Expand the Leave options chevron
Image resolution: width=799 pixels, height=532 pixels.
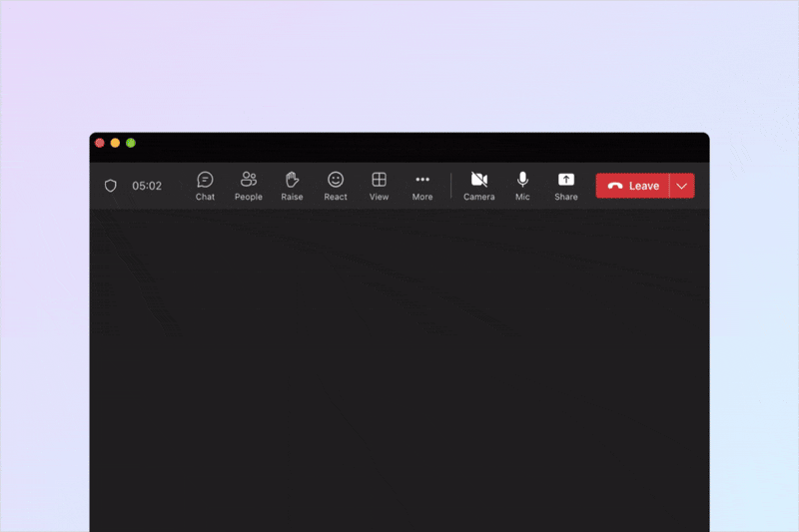click(682, 186)
